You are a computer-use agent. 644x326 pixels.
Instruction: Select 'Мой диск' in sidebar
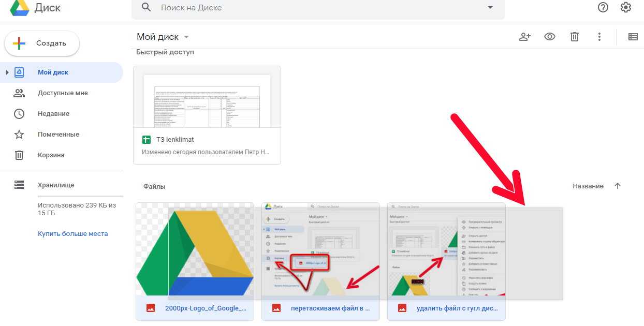coord(62,72)
